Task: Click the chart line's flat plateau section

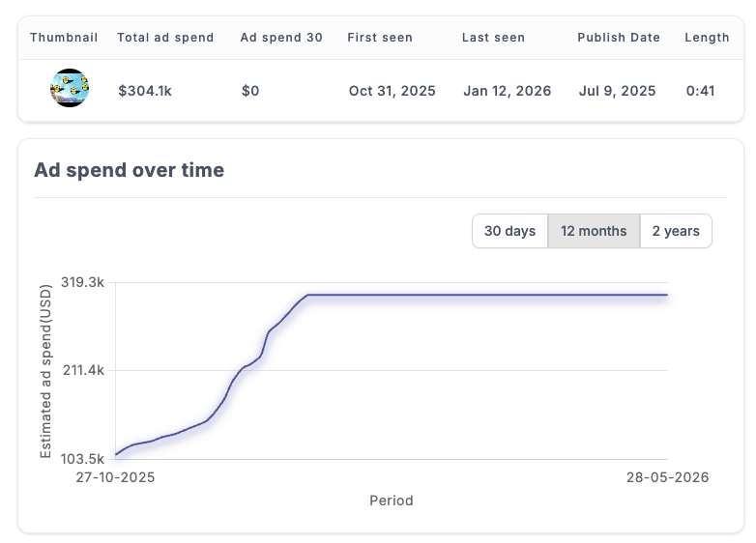Action: 487,295
